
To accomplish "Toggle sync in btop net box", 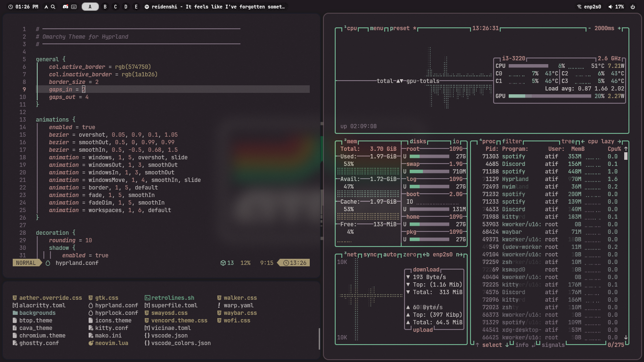I will [x=370, y=255].
